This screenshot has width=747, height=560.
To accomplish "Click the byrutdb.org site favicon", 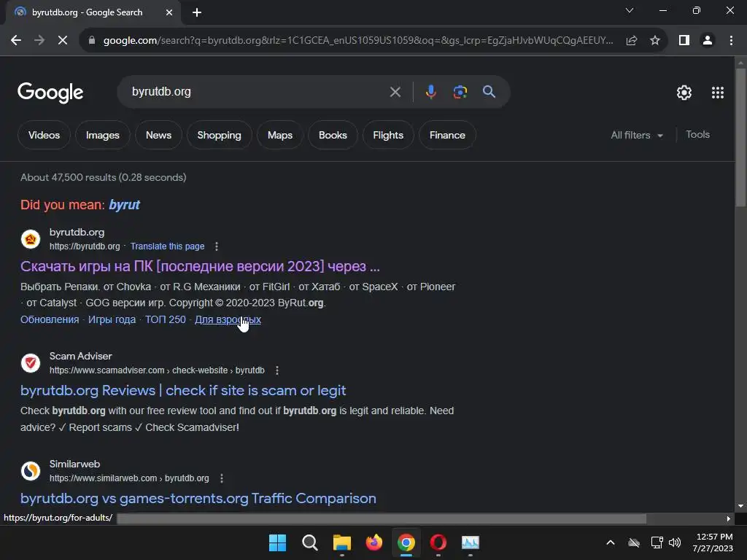I will (31, 239).
